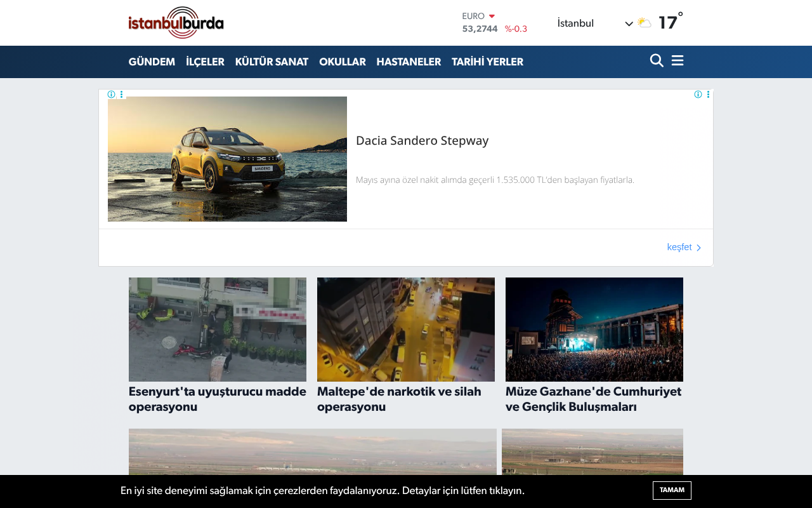Open the search magnifier icon
Viewport: 812px width, 508px height.
tap(657, 61)
